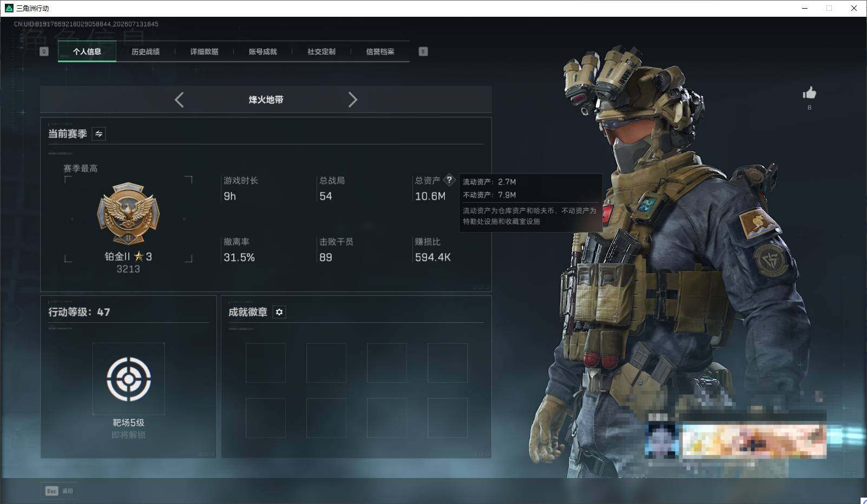The image size is (867, 504).
Task: Go to the next game mode arrow
Action: click(x=352, y=100)
